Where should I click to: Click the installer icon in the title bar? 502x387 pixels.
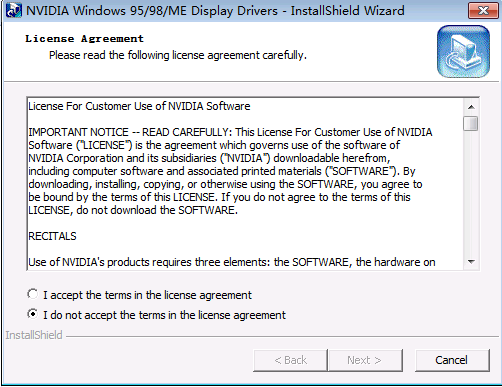(x=14, y=10)
